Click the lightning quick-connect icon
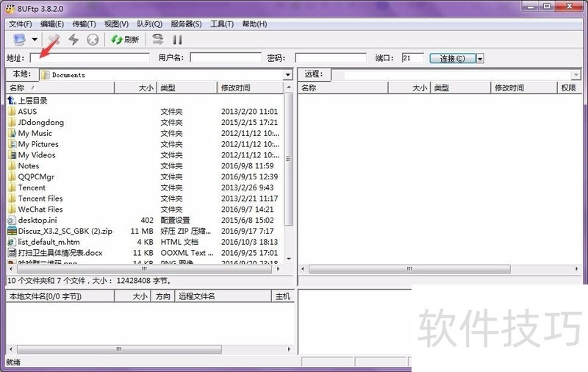 73,40
